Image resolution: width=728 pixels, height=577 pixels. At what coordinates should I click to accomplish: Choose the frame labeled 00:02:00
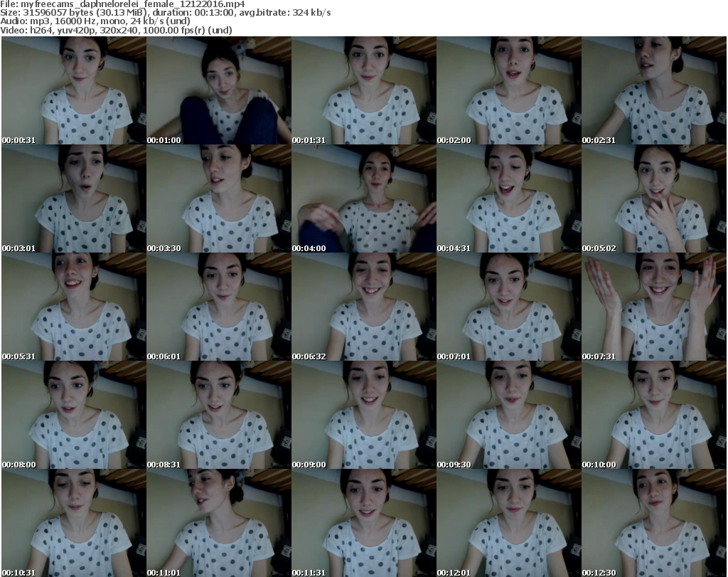click(x=508, y=90)
